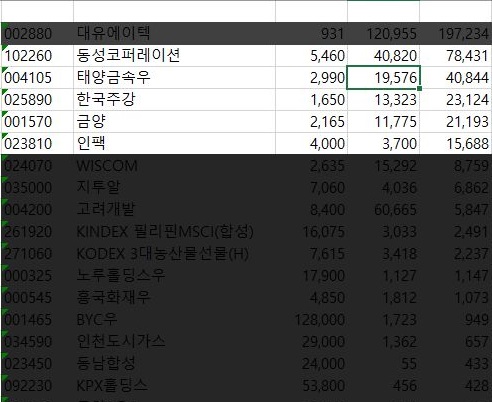Select value 128,000
Viewport: 492px width, 402px height.
[311, 320]
